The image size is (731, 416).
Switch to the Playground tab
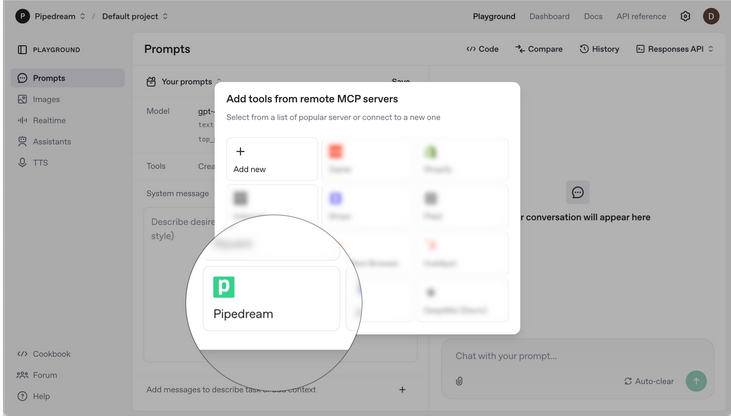click(494, 16)
